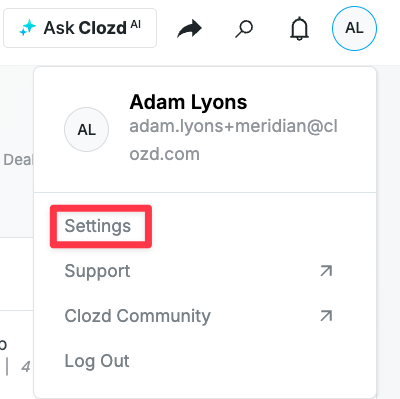Click the italic 4 behind the menu
This screenshot has width=400, height=399.
[26, 367]
